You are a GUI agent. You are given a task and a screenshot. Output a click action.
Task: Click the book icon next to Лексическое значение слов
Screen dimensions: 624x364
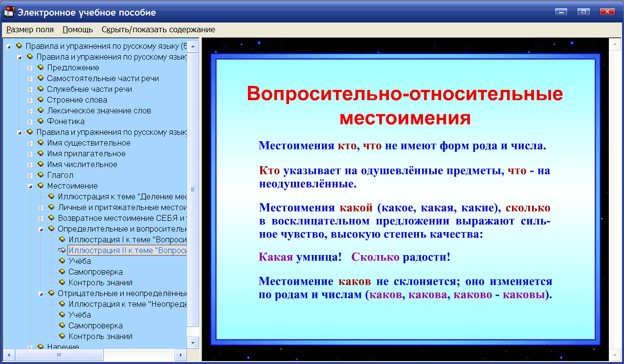tap(40, 110)
